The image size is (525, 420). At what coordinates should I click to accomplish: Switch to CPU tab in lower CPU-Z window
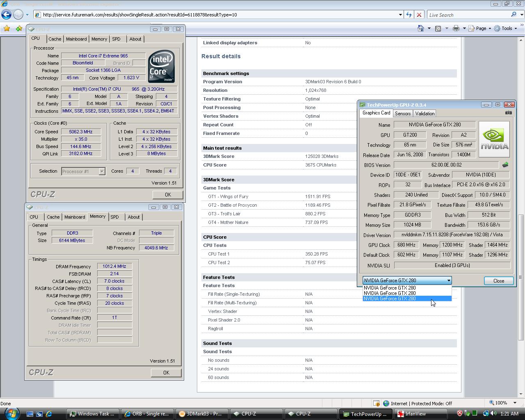tap(34, 217)
